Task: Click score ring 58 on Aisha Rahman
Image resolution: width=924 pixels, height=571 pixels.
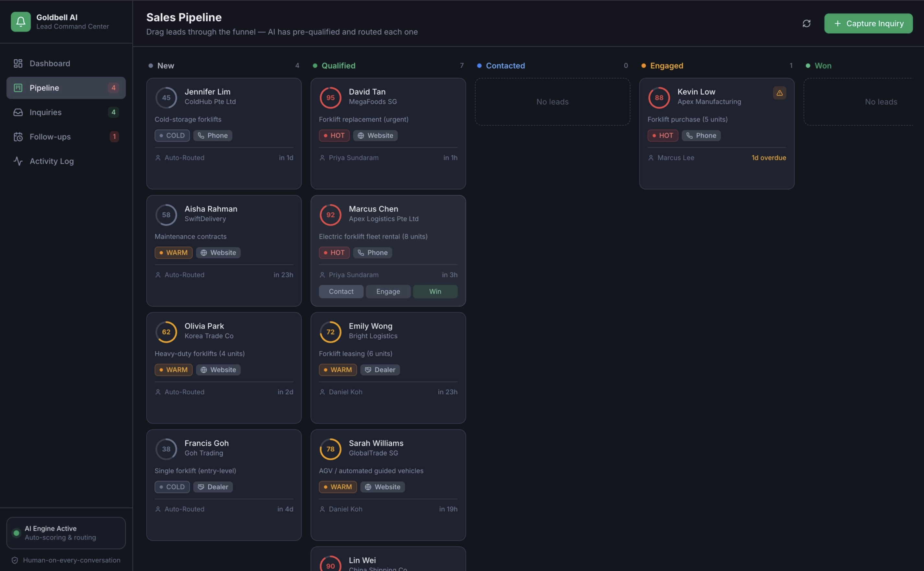Action: tap(166, 215)
